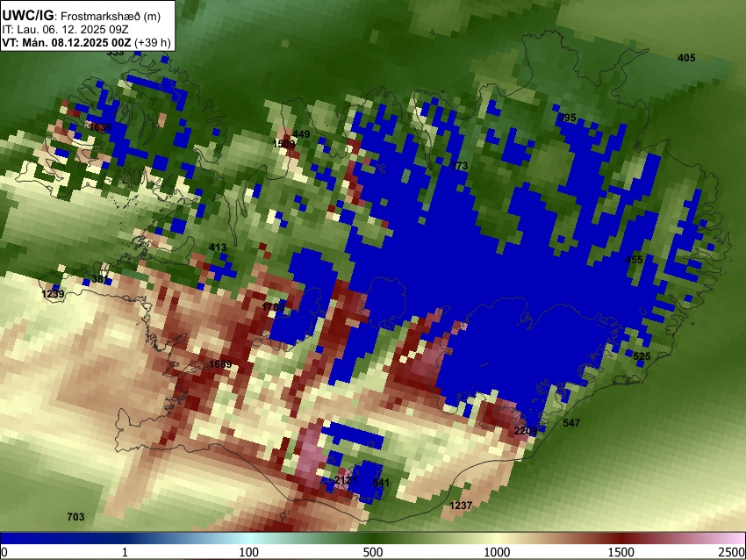This screenshot has height=560, width=746.
Task: Click the map value label 703
Action: click(x=75, y=517)
